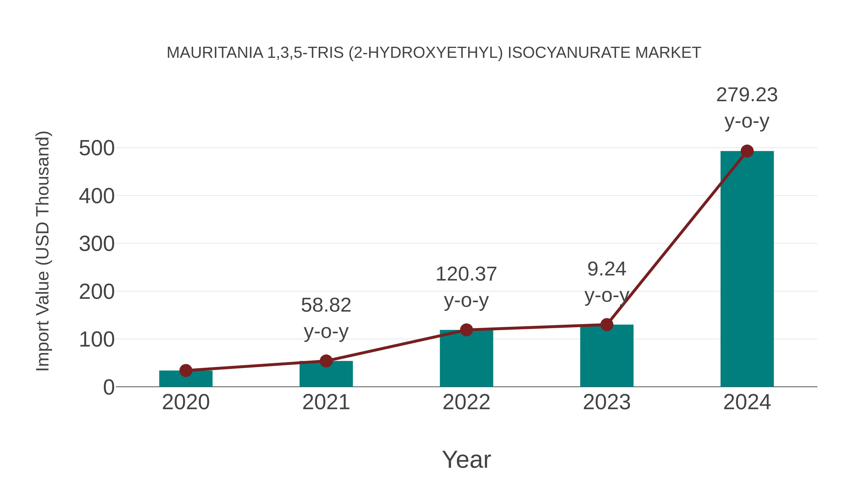
Task: Click the 2024 bar
Action: pyautogui.click(x=747, y=269)
